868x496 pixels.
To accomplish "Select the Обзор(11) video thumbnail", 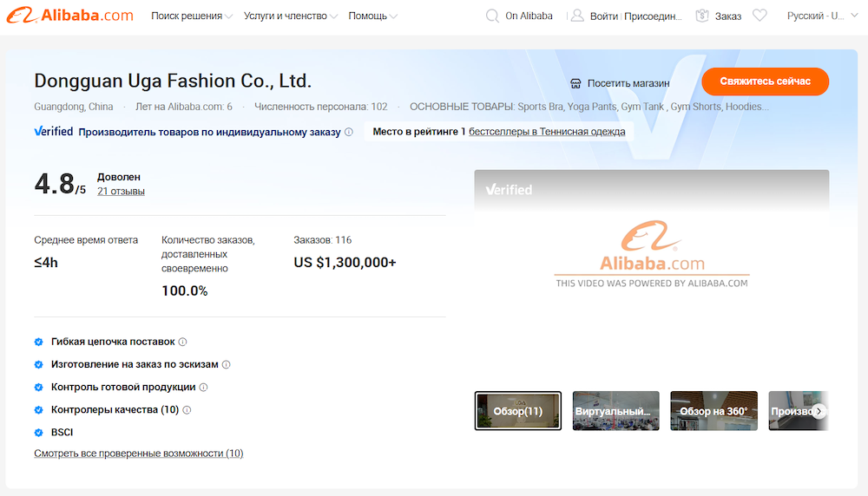I will point(518,411).
